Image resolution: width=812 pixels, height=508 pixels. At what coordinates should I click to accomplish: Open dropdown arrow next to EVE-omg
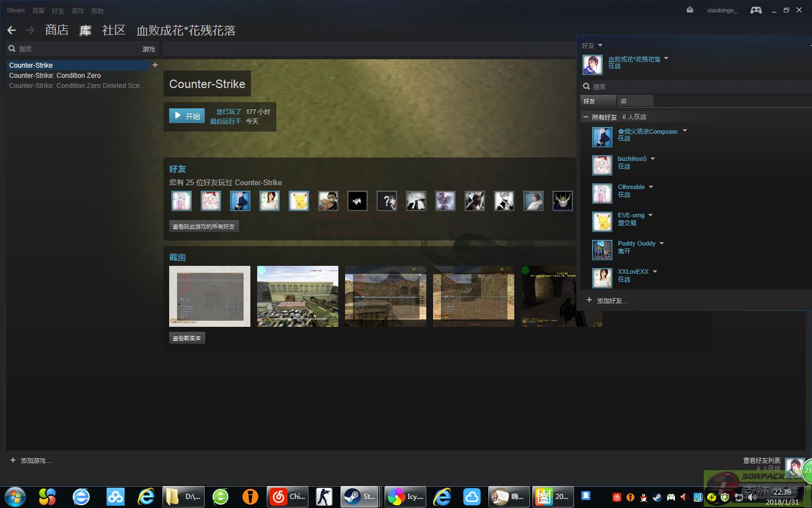(650, 215)
